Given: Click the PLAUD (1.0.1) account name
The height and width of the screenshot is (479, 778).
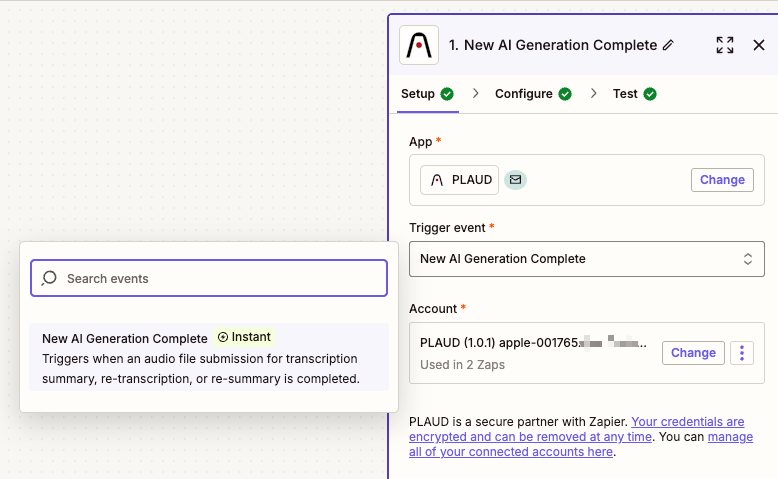Looking at the screenshot, I should pos(533,343).
